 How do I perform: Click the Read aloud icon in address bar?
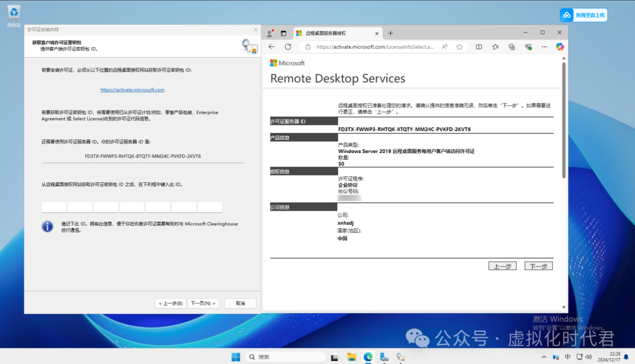pyautogui.click(x=444, y=47)
